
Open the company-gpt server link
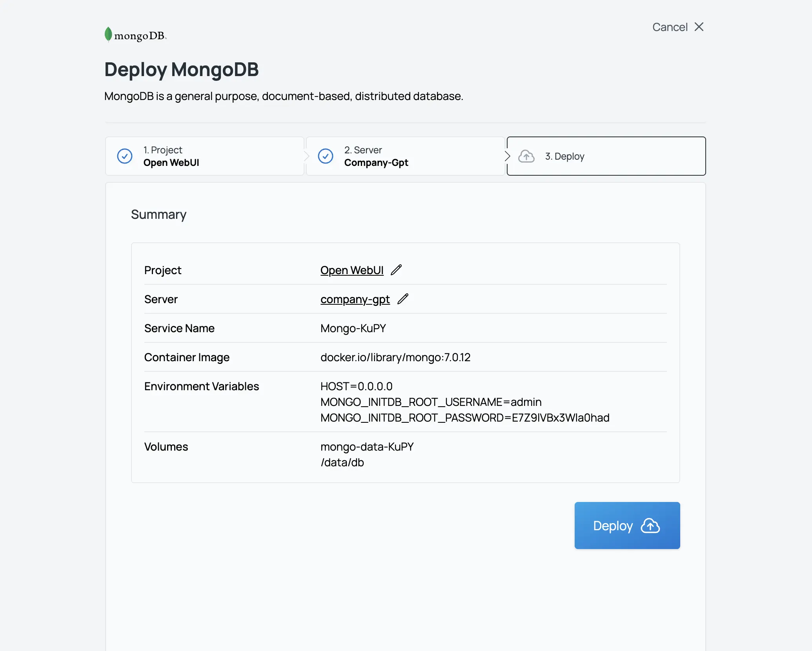click(355, 299)
